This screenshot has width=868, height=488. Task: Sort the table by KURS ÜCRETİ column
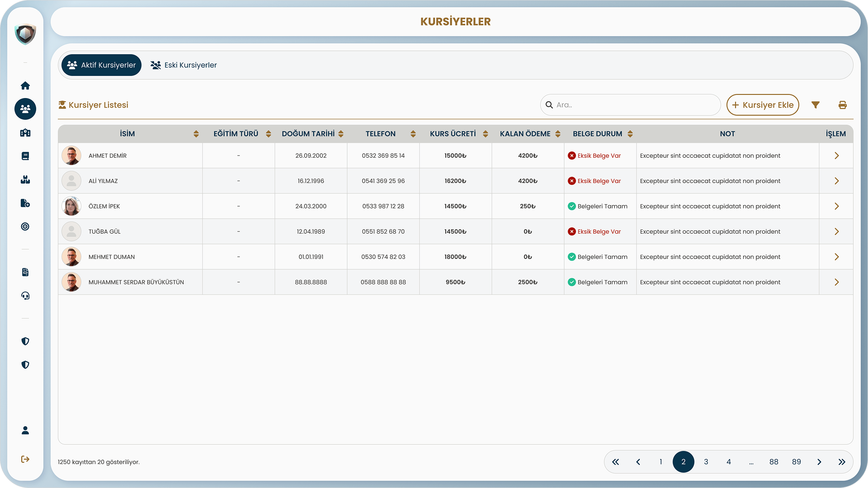point(486,134)
